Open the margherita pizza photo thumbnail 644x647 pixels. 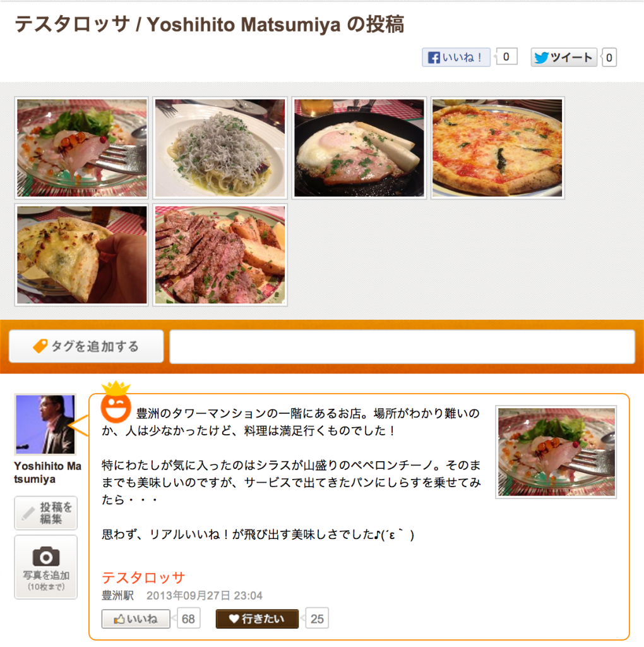(x=498, y=148)
